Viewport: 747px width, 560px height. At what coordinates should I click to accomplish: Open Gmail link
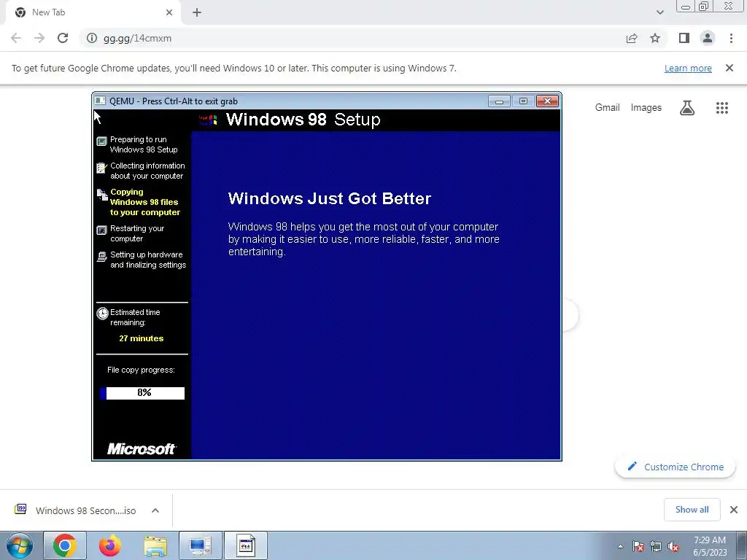click(608, 108)
